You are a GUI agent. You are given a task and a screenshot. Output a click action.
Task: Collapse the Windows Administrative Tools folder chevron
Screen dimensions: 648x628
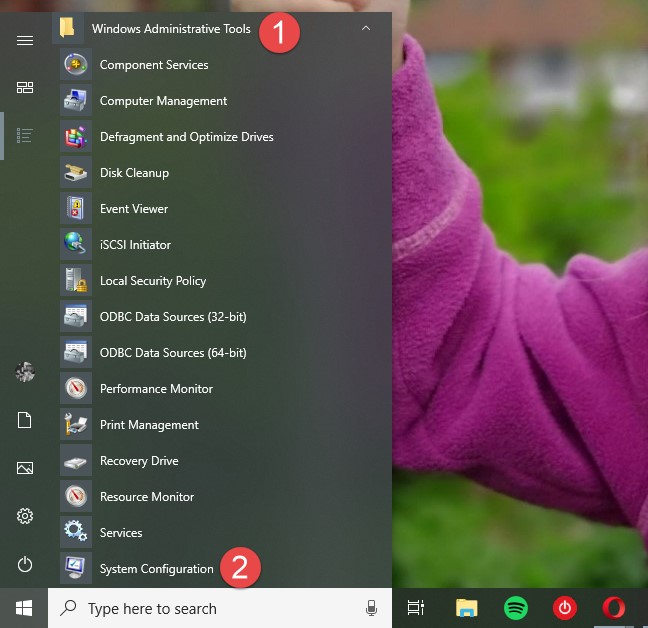(x=365, y=29)
